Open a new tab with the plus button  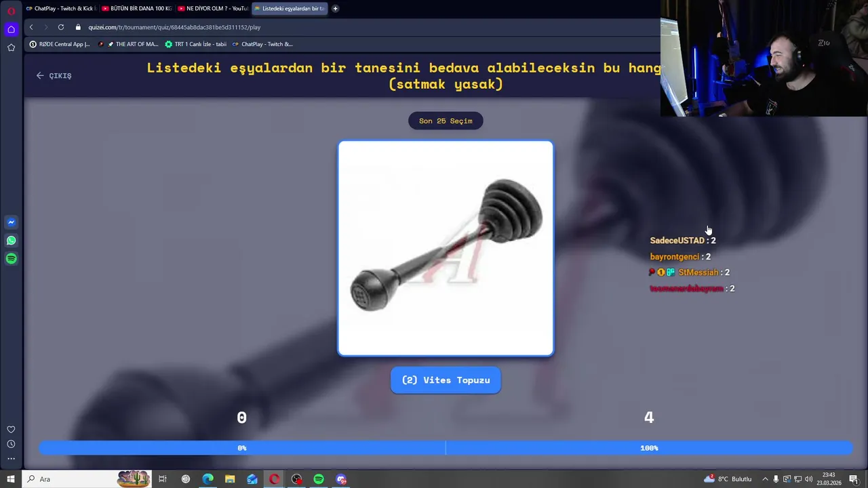[x=335, y=9]
